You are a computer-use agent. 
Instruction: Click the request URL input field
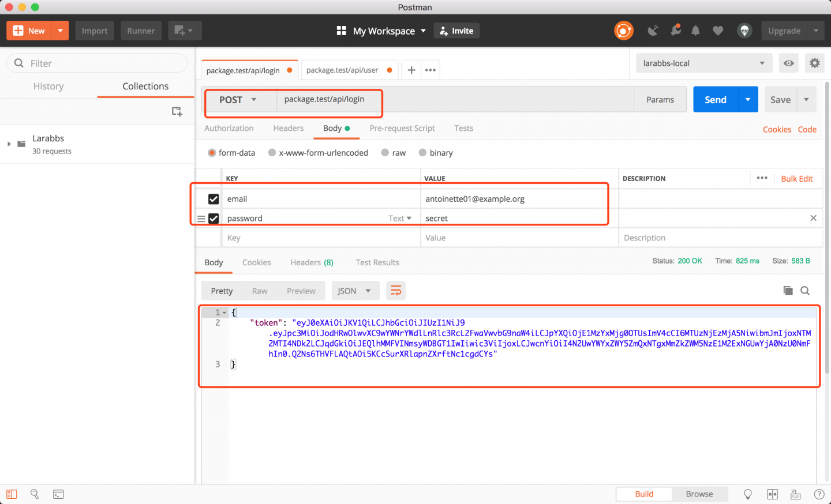point(455,99)
